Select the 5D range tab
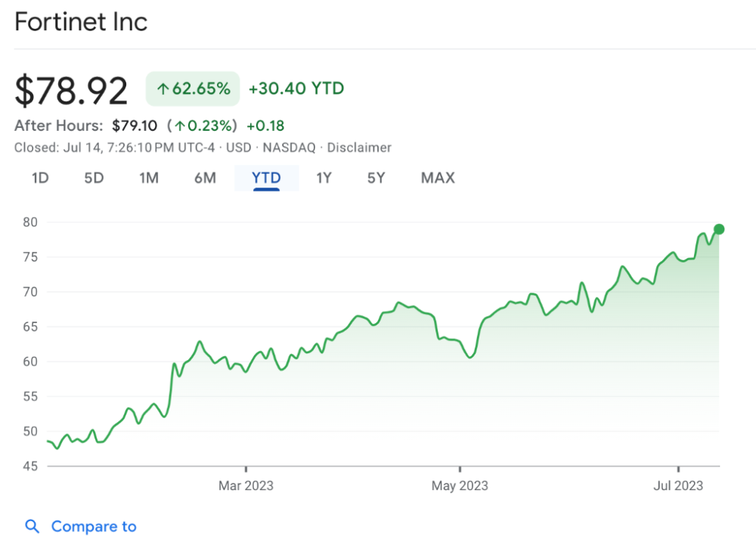This screenshot has width=756, height=550. coord(94,179)
